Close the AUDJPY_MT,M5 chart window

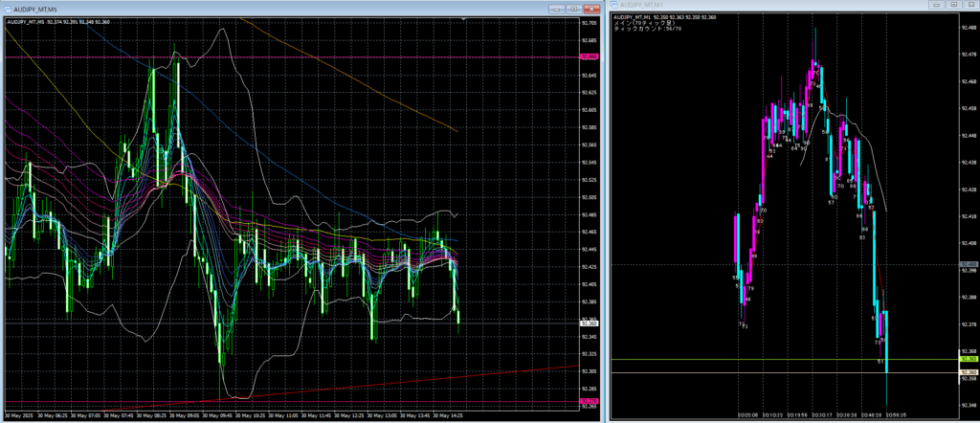[590, 10]
